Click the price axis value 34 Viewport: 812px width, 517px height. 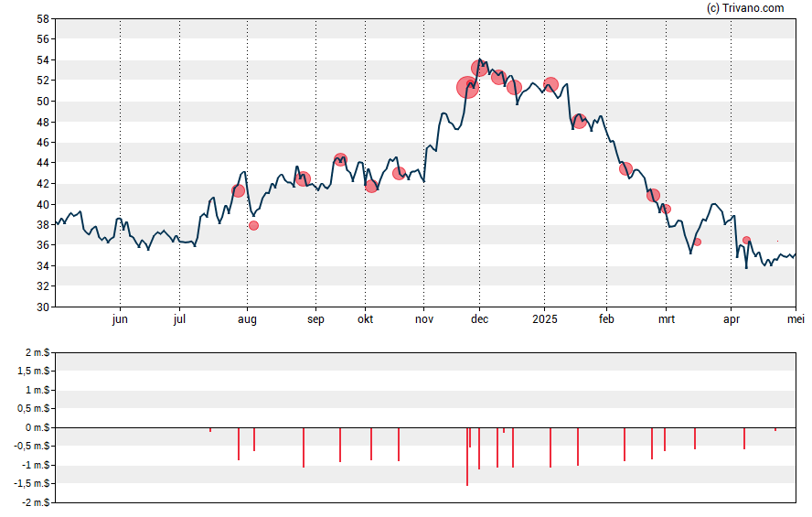point(43,266)
